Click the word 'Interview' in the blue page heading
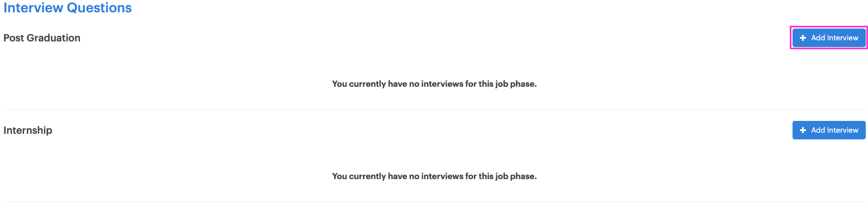The image size is (868, 206). (33, 8)
